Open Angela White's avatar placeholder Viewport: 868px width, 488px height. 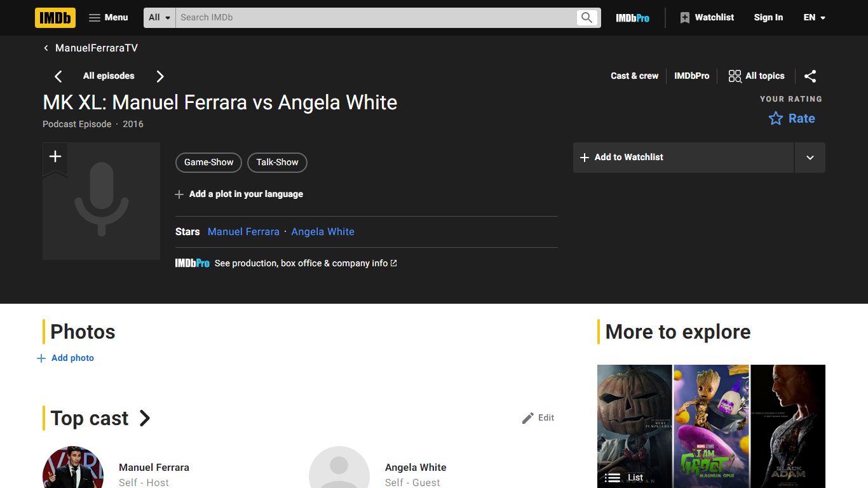(x=339, y=468)
